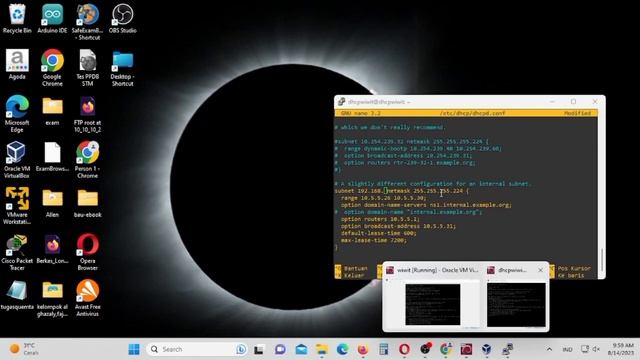Select the FTP root at 10_10_10_2 icon
The image size is (640, 360).
(x=87, y=114)
